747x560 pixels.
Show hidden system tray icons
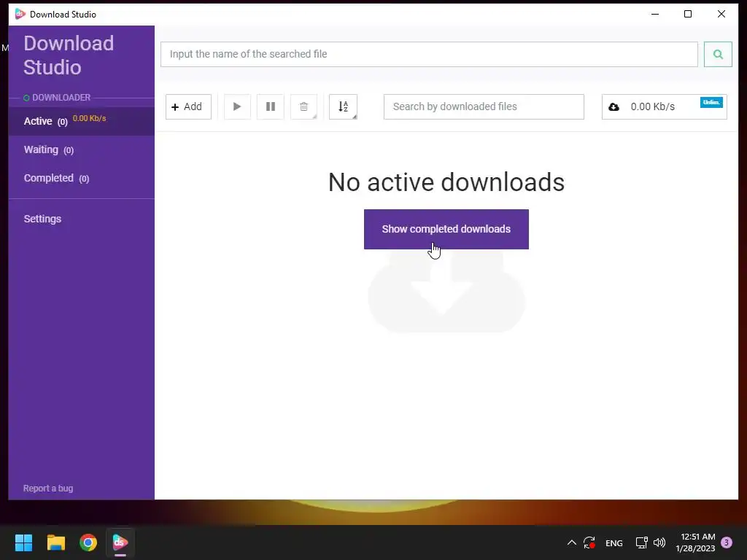(x=572, y=542)
